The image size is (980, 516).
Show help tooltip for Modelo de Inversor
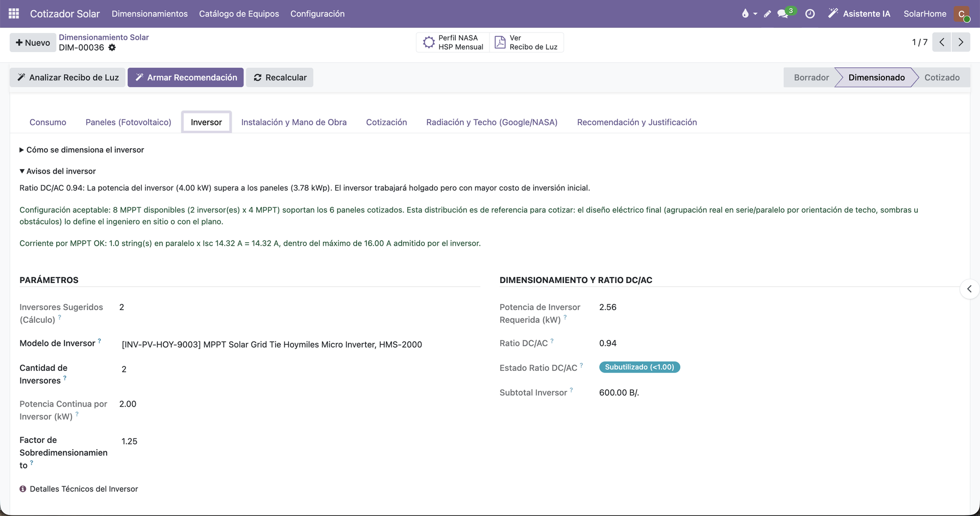coord(100,341)
